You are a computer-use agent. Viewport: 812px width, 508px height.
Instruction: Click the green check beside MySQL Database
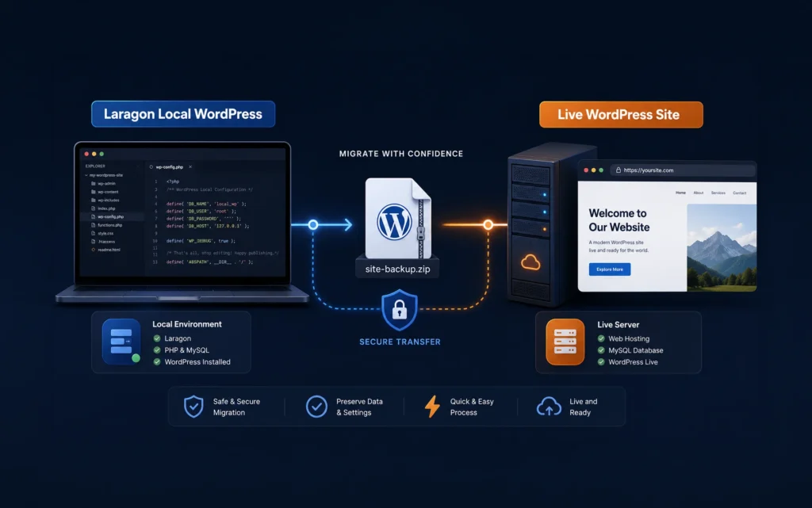click(601, 350)
